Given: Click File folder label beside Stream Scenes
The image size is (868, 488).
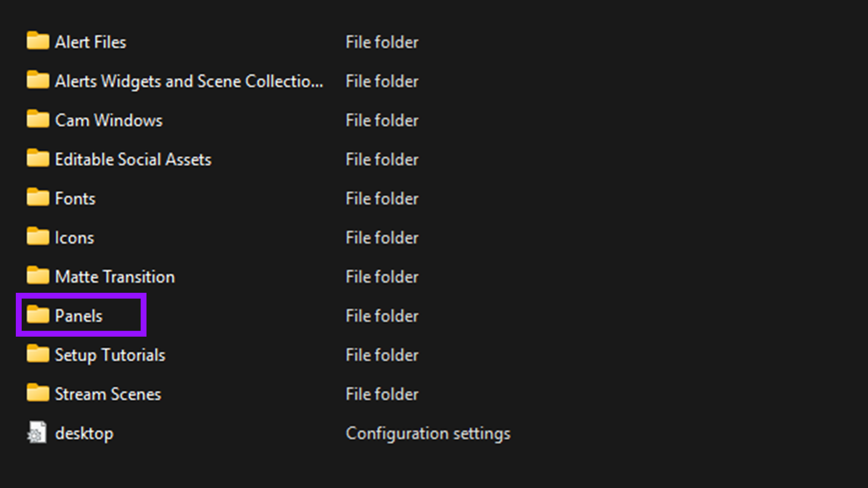Looking at the screenshot, I should coord(382,394).
